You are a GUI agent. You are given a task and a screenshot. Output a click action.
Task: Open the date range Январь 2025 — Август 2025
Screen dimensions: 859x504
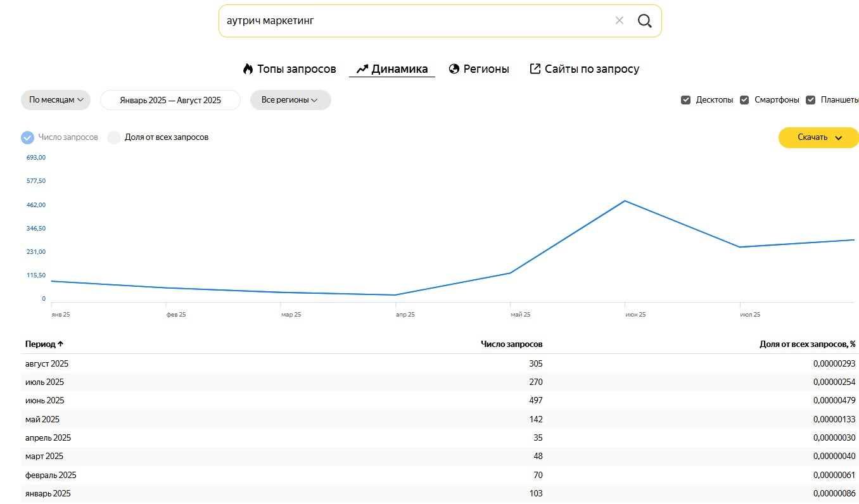pyautogui.click(x=170, y=100)
